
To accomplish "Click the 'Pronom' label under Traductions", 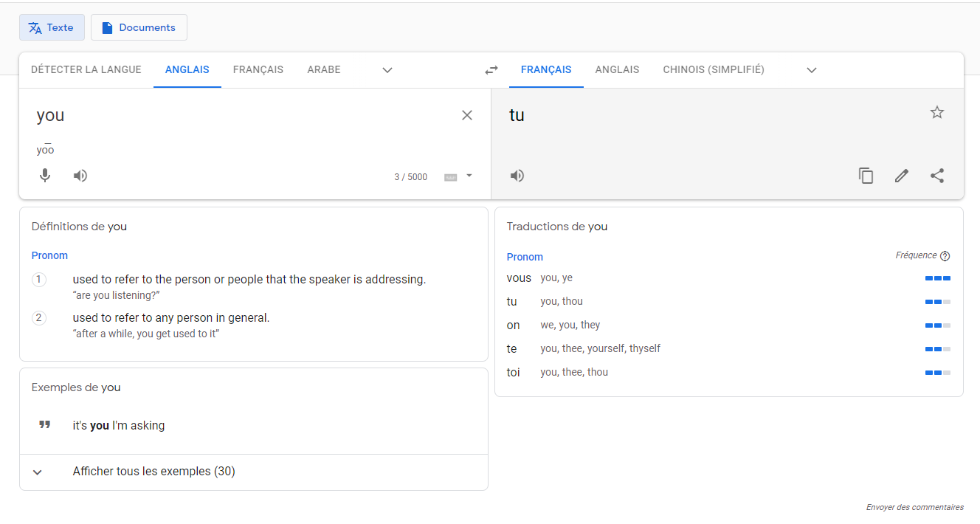I will coord(525,257).
